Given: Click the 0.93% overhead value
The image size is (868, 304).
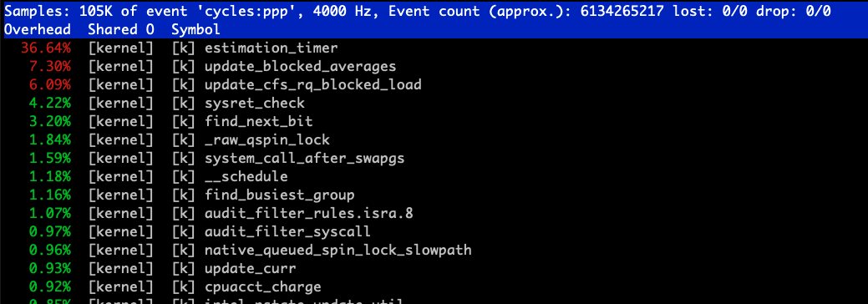Looking at the screenshot, I should tap(50, 269).
